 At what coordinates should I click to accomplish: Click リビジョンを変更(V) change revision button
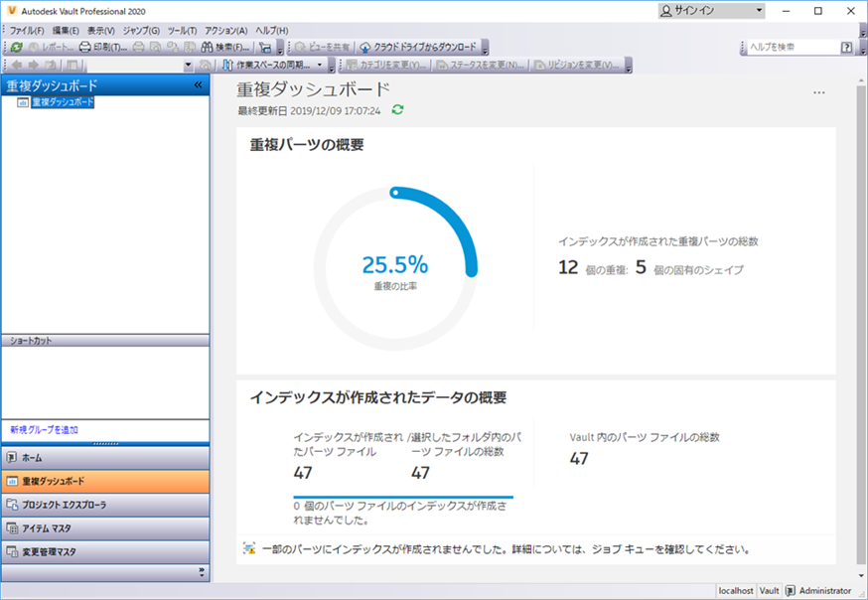[x=576, y=66]
